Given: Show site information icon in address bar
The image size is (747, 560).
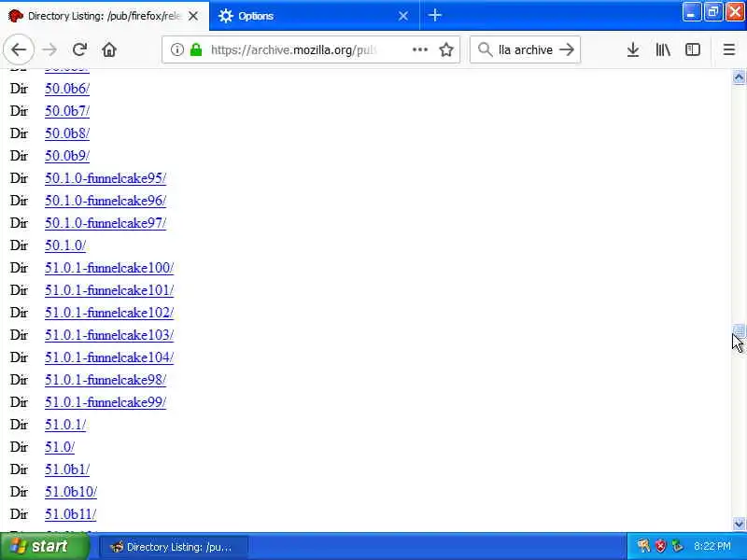Looking at the screenshot, I should 177,49.
